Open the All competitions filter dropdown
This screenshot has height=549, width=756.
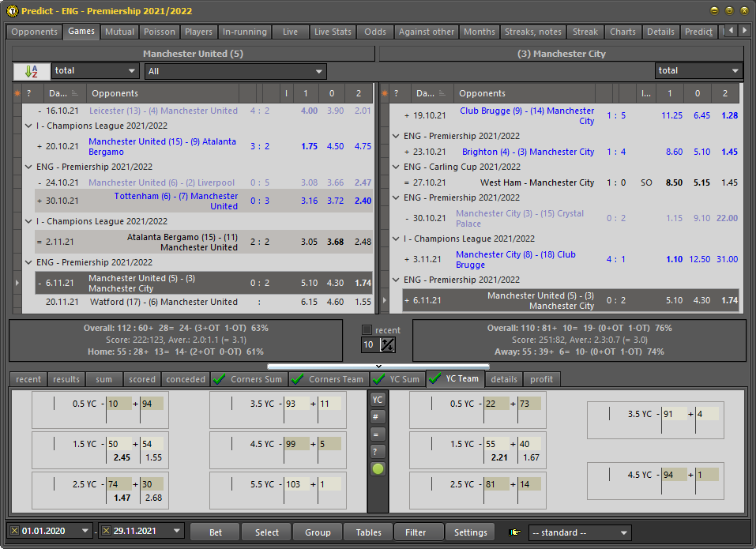(235, 71)
